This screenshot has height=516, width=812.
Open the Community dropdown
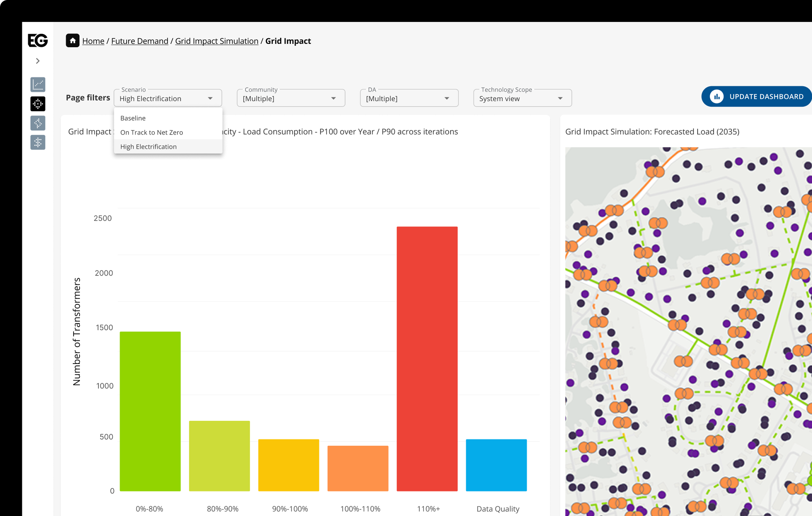point(291,98)
